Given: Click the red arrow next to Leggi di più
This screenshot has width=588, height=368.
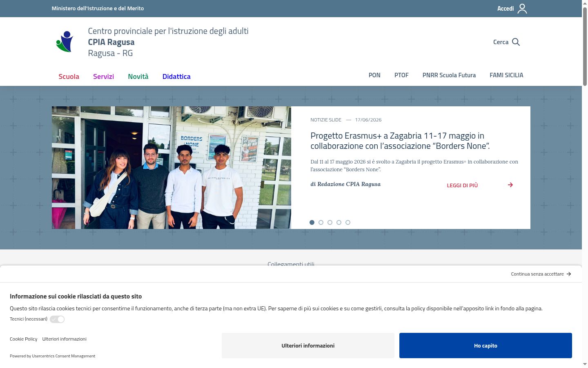Looking at the screenshot, I should (x=510, y=185).
